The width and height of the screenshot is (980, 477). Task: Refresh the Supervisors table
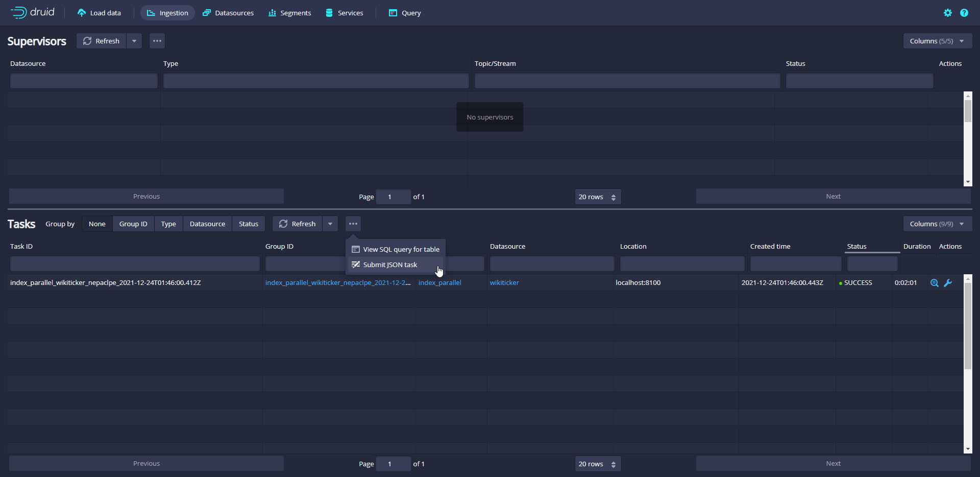click(x=101, y=41)
